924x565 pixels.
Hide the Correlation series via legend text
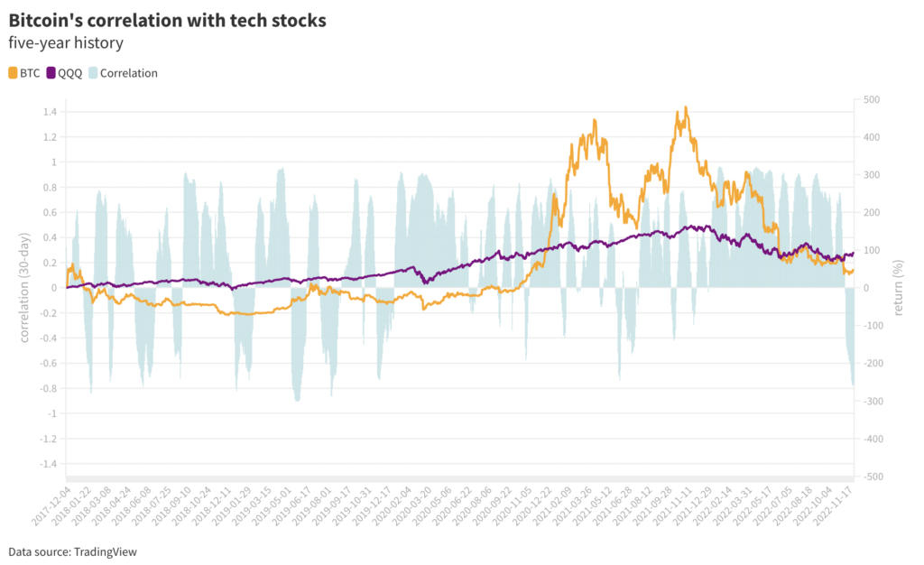click(x=128, y=73)
